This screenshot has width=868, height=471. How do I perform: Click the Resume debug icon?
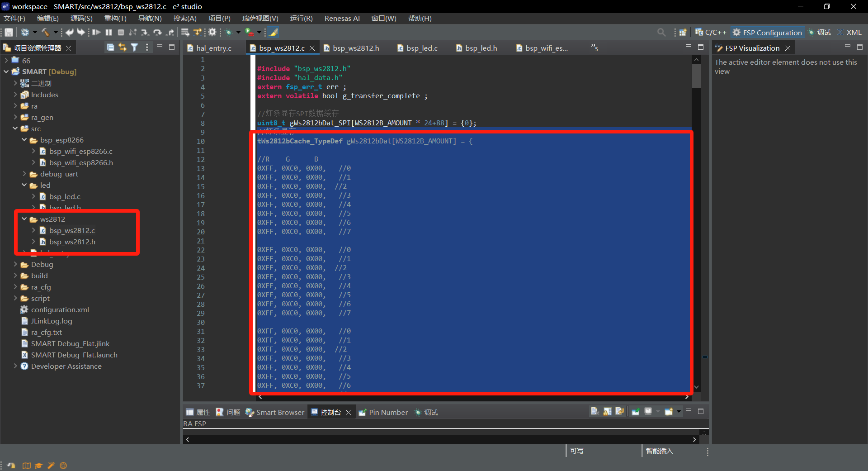click(96, 32)
